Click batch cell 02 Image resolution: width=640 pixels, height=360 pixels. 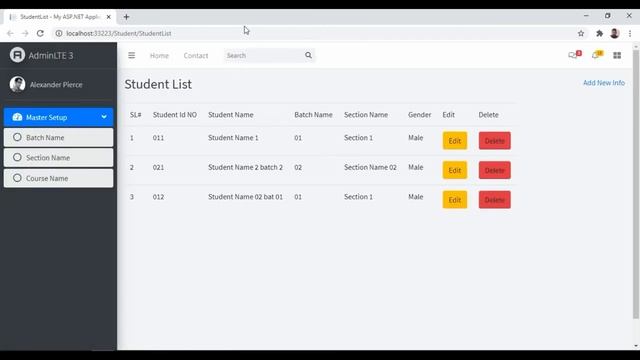[x=298, y=167]
